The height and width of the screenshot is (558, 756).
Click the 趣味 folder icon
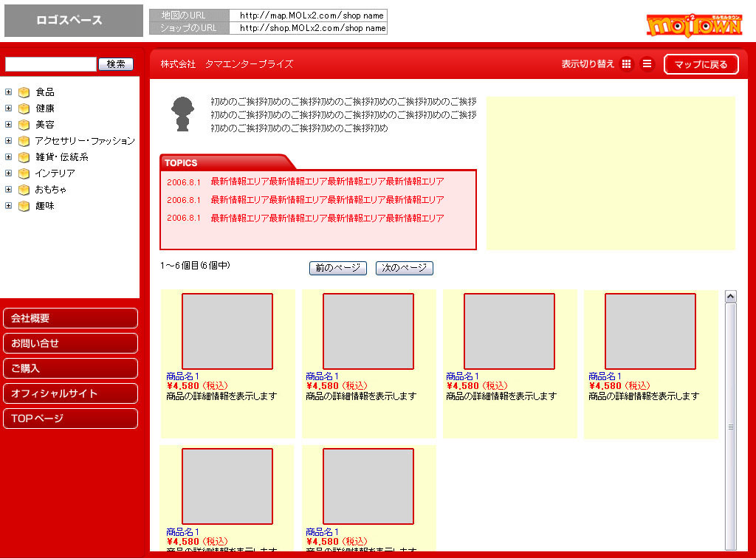click(x=24, y=206)
